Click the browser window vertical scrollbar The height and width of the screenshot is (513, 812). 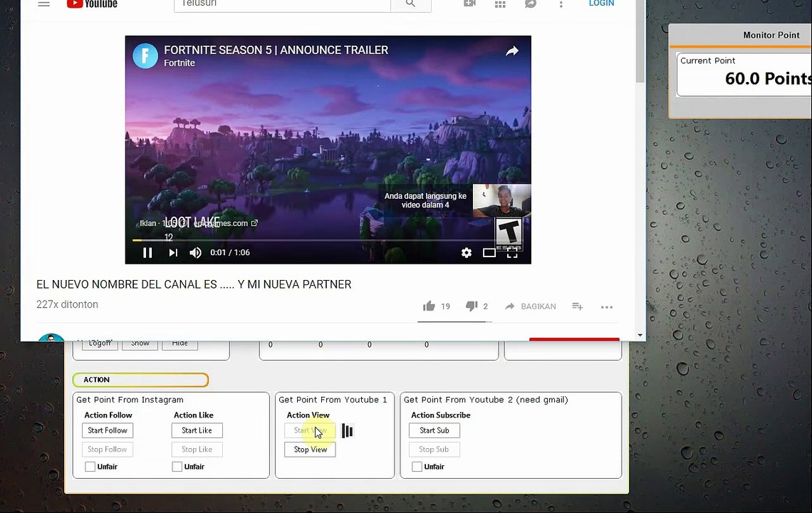[640, 41]
